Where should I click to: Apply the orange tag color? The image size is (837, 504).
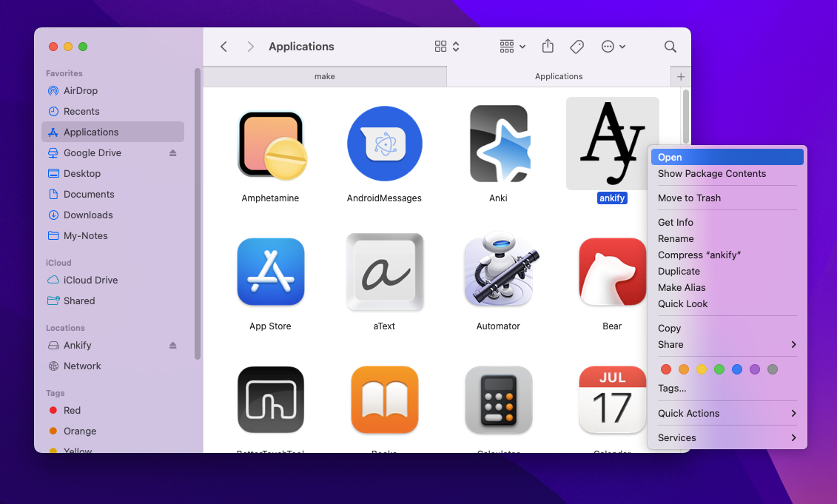coord(684,369)
